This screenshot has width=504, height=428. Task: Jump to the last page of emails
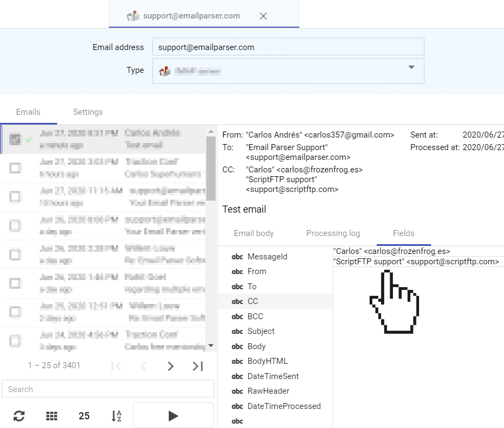point(198,366)
